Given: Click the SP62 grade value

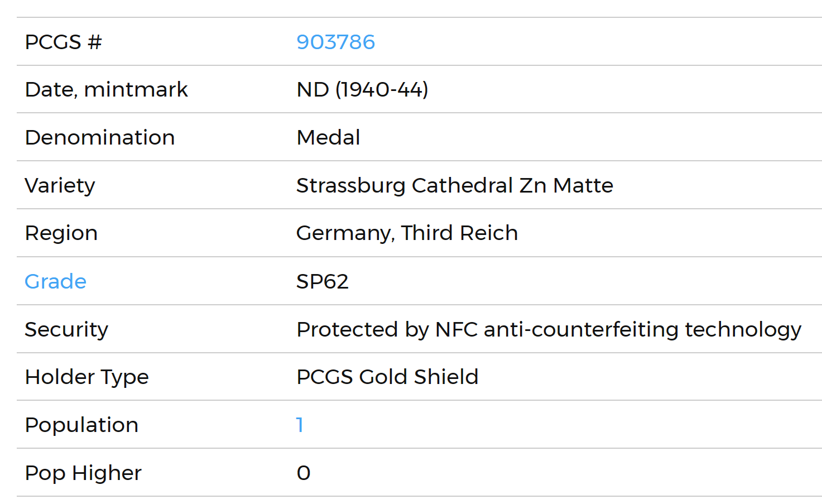Looking at the screenshot, I should coord(322,281).
